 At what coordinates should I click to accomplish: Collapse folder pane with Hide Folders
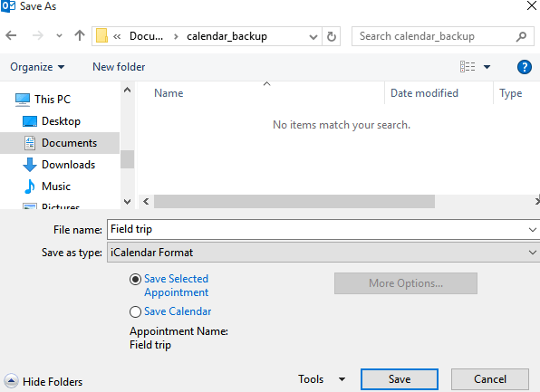point(43,381)
